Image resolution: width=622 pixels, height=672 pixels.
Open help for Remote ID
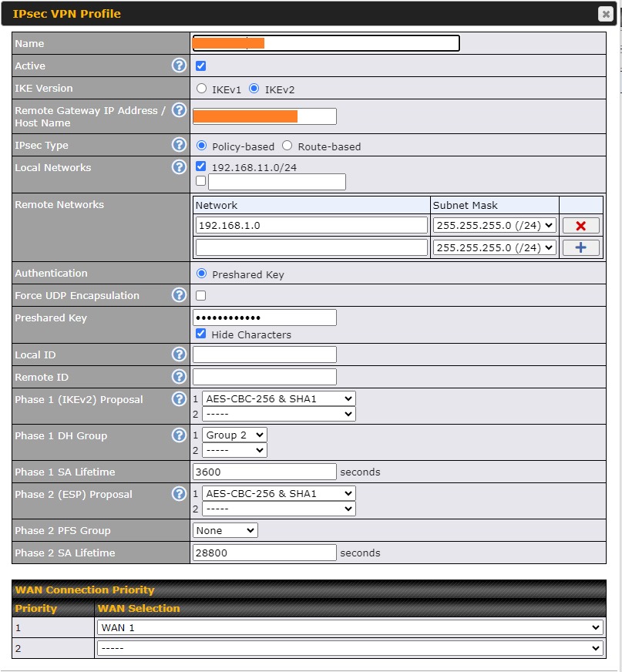[179, 376]
